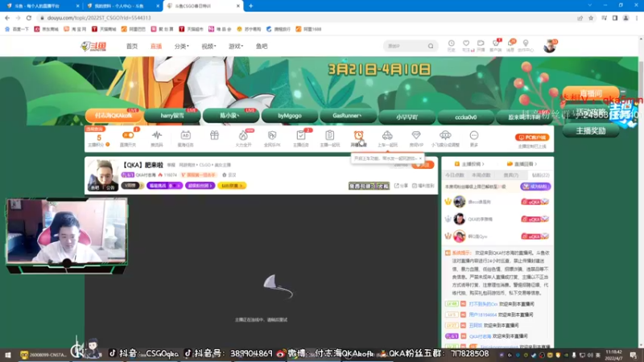
Task: Switch to the 今日点数 tab
Action: click(455, 175)
